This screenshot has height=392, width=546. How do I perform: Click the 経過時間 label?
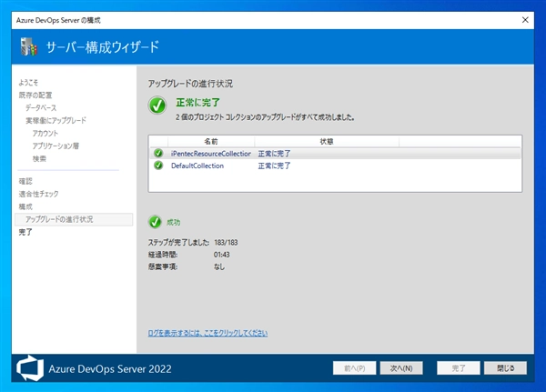(x=163, y=255)
